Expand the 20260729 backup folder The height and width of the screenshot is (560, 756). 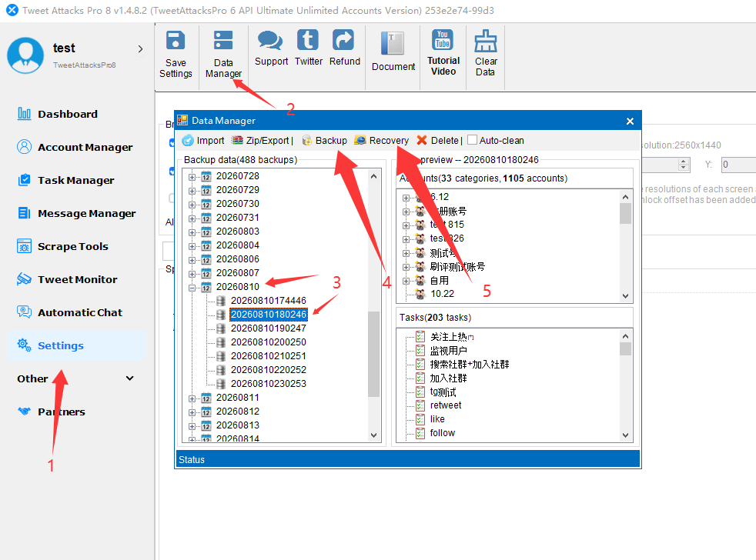click(x=192, y=191)
